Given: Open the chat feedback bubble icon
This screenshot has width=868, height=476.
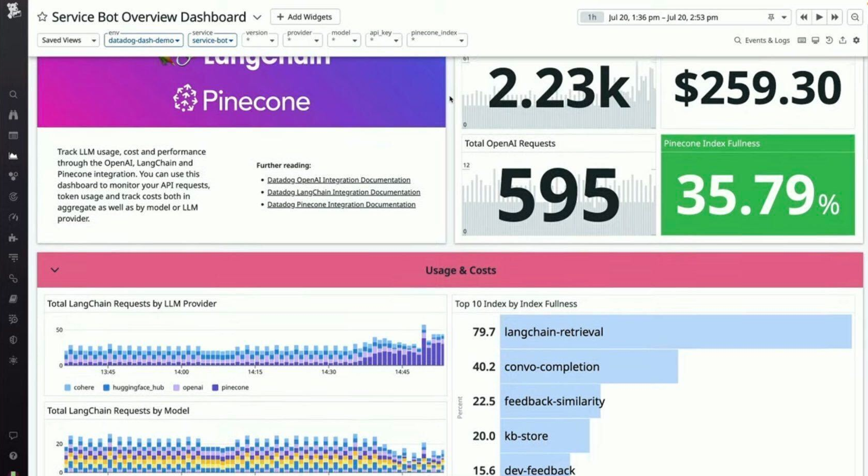Looking at the screenshot, I should pyautogui.click(x=13, y=435).
